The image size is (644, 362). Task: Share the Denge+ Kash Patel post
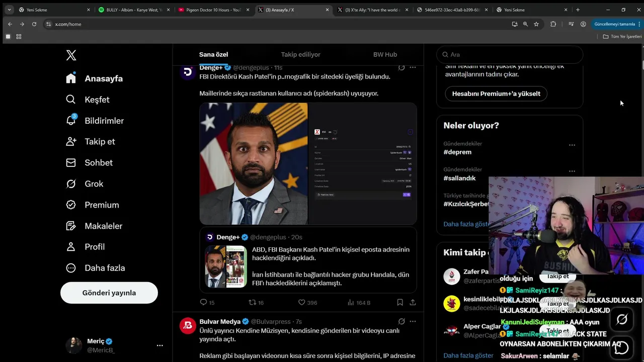click(x=413, y=302)
